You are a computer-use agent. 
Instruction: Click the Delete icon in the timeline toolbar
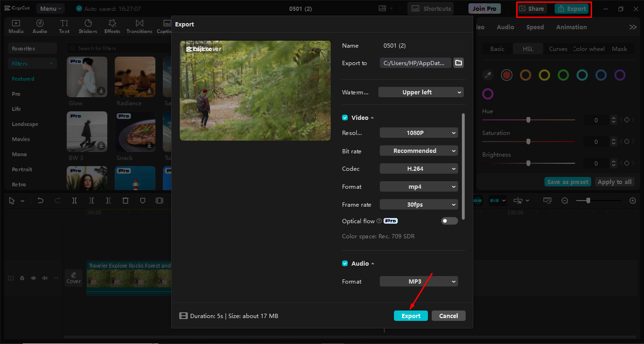pos(125,201)
